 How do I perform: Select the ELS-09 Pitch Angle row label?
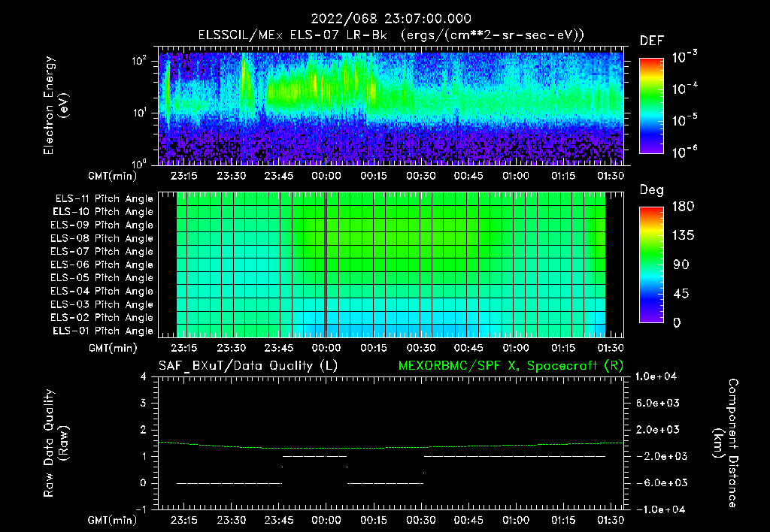(102, 225)
